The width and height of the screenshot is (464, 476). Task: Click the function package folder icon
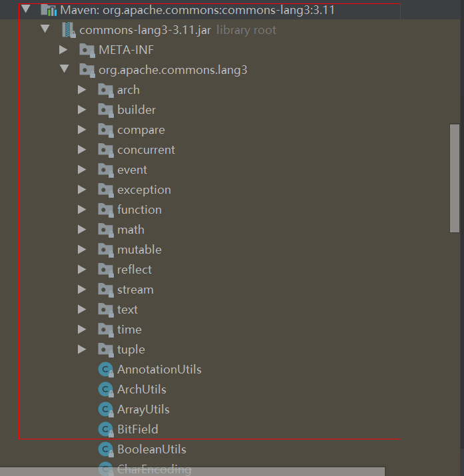pyautogui.click(x=106, y=210)
